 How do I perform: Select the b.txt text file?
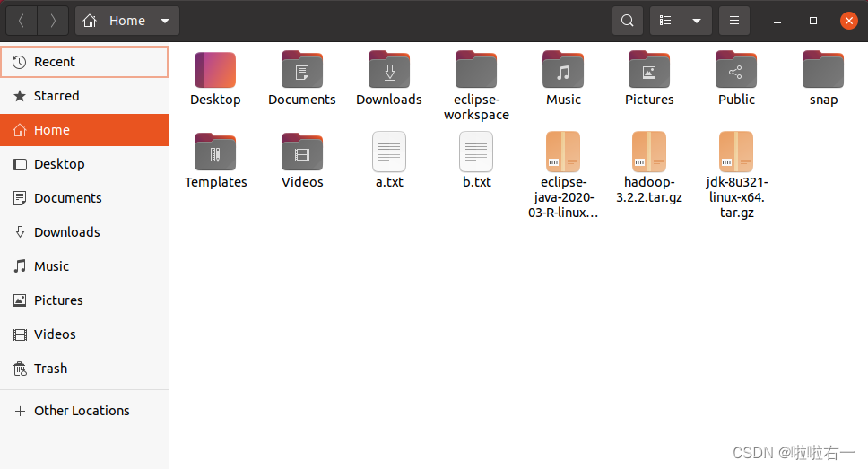coord(476,161)
